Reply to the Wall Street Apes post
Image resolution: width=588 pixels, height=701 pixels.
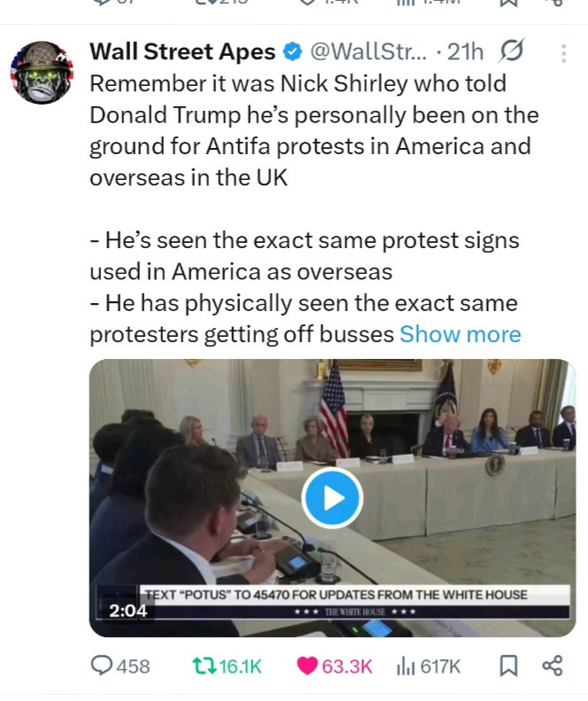[120, 666]
